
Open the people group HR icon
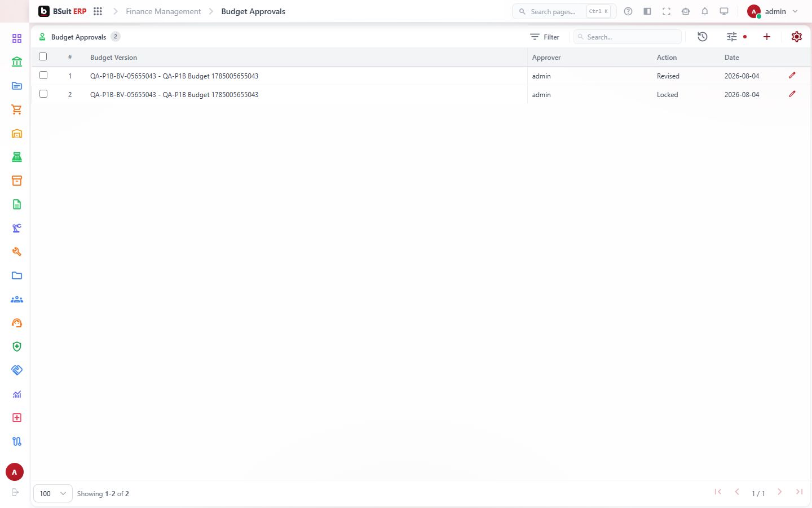(17, 299)
